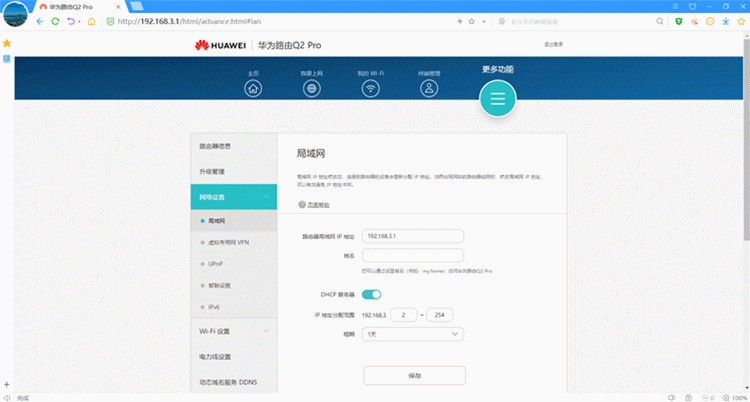Click the browser home button icon
750x402 pixels.
coord(91,21)
